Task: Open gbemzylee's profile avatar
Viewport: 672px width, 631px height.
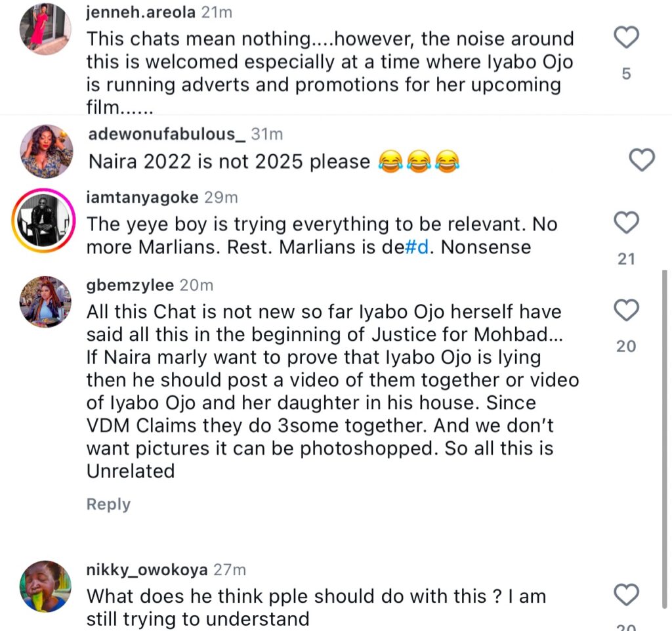Action: [x=45, y=302]
